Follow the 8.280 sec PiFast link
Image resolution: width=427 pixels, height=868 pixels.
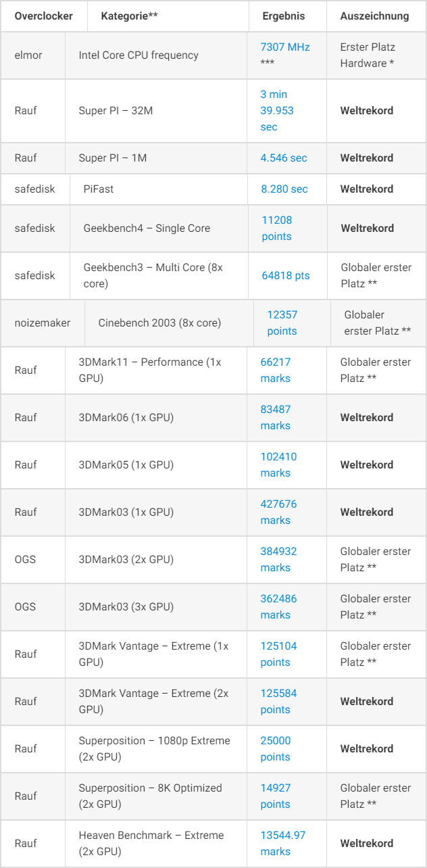pos(284,189)
